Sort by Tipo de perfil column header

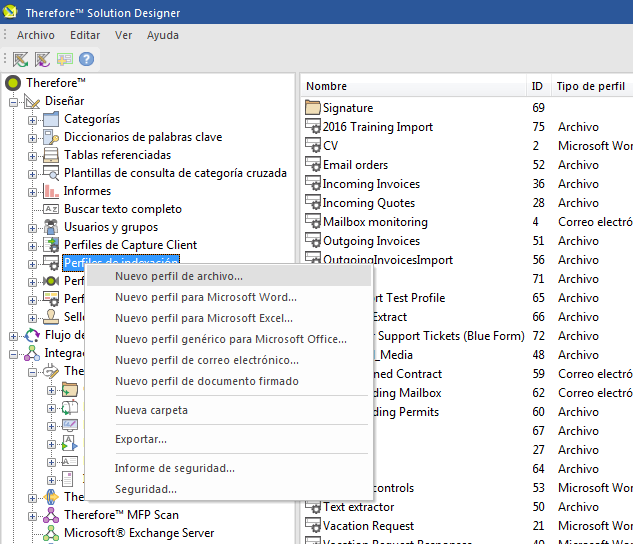coord(592,86)
